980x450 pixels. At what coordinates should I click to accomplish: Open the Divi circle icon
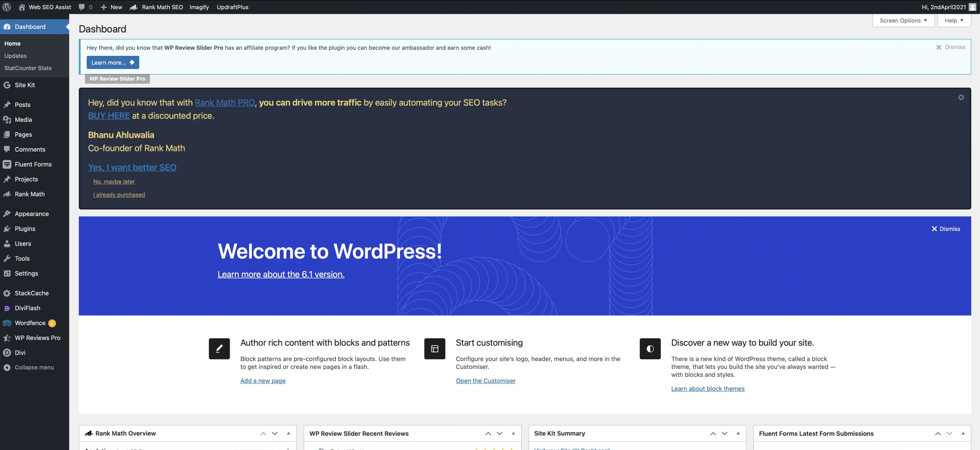click(x=7, y=353)
